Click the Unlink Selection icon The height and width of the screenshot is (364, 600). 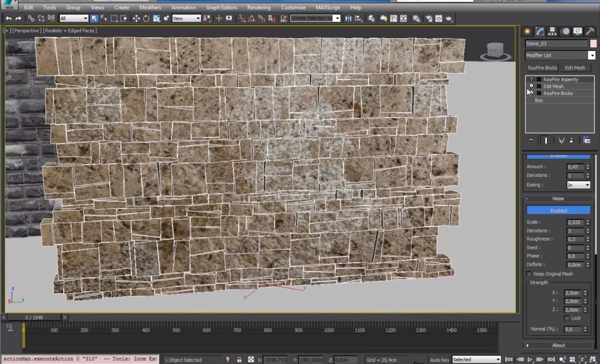pos(41,18)
